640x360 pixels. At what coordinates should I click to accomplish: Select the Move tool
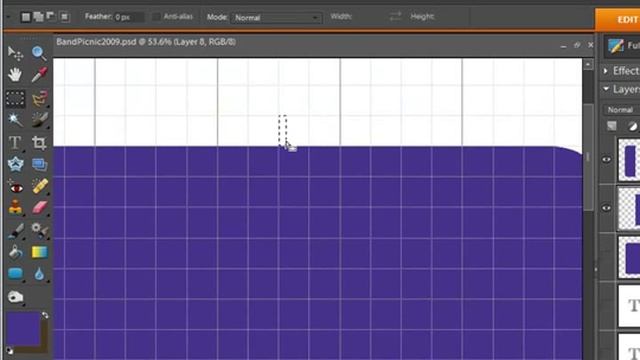point(15,53)
